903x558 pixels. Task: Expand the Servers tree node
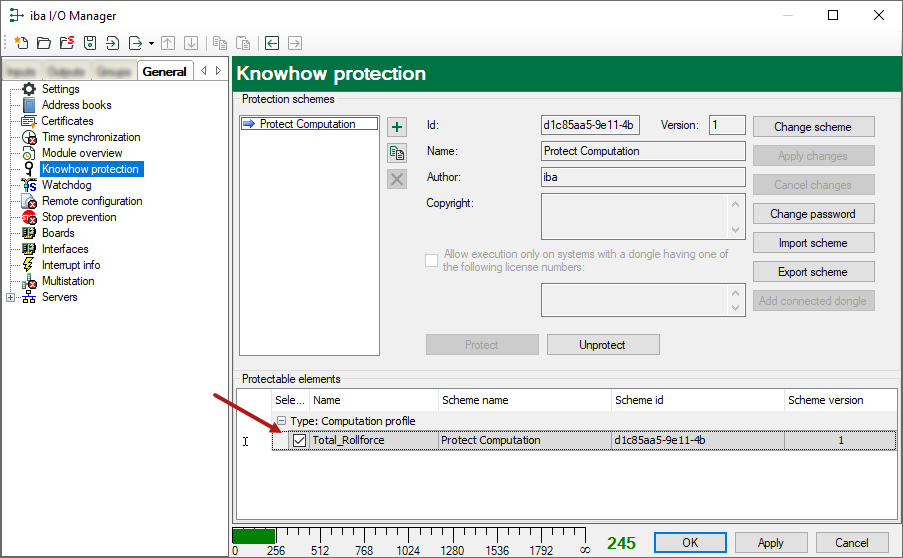(x=10, y=297)
